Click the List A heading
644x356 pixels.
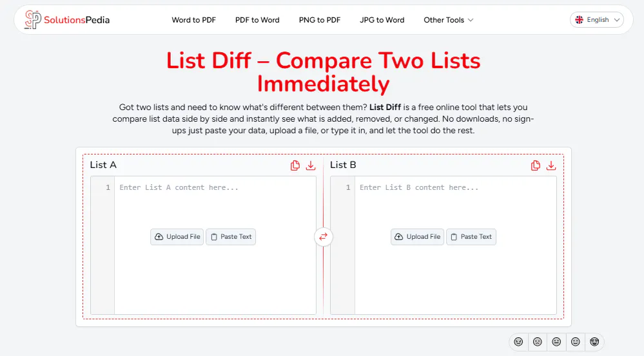103,165
